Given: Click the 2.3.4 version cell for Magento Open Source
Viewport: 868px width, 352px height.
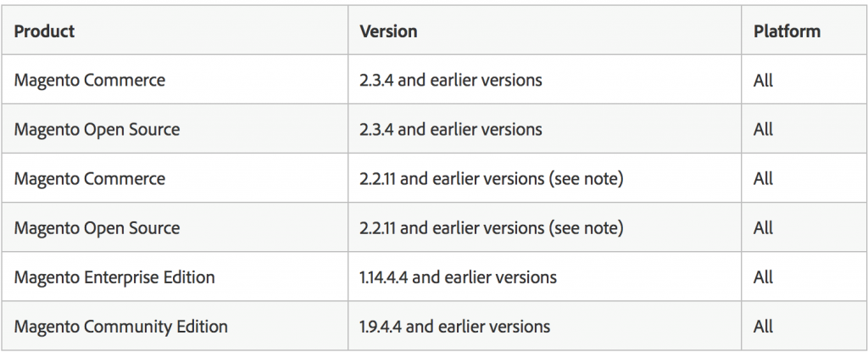Looking at the screenshot, I should coord(544,129).
